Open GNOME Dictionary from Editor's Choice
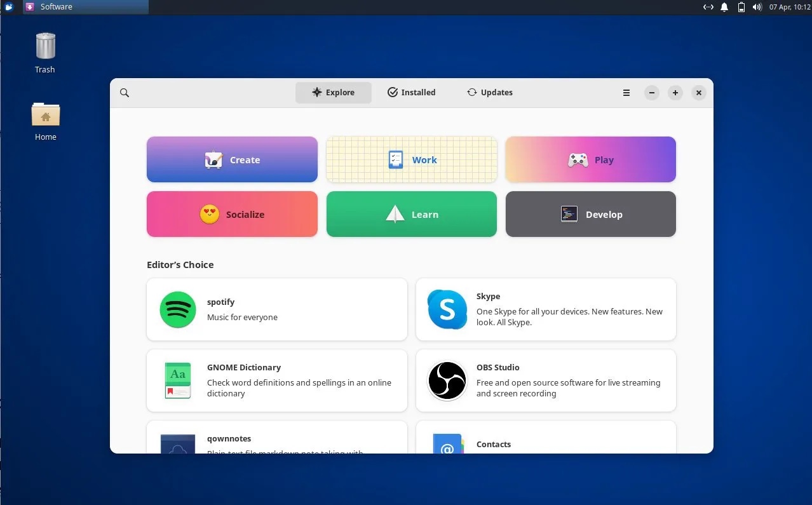The image size is (812, 505). (x=177, y=380)
